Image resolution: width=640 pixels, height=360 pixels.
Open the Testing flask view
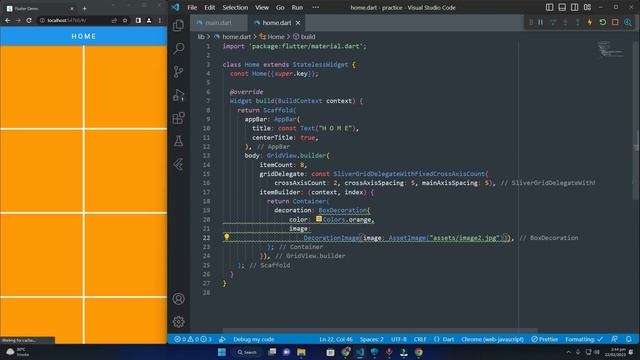178,141
